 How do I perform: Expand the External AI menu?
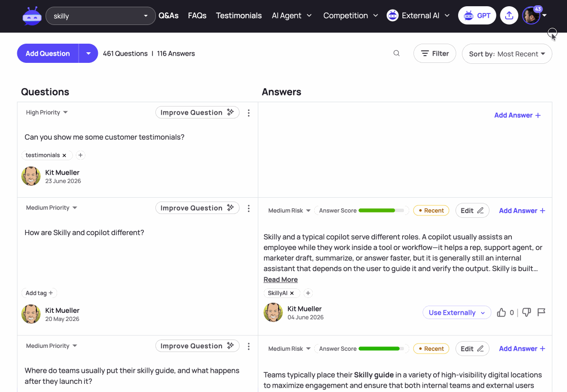point(418,15)
